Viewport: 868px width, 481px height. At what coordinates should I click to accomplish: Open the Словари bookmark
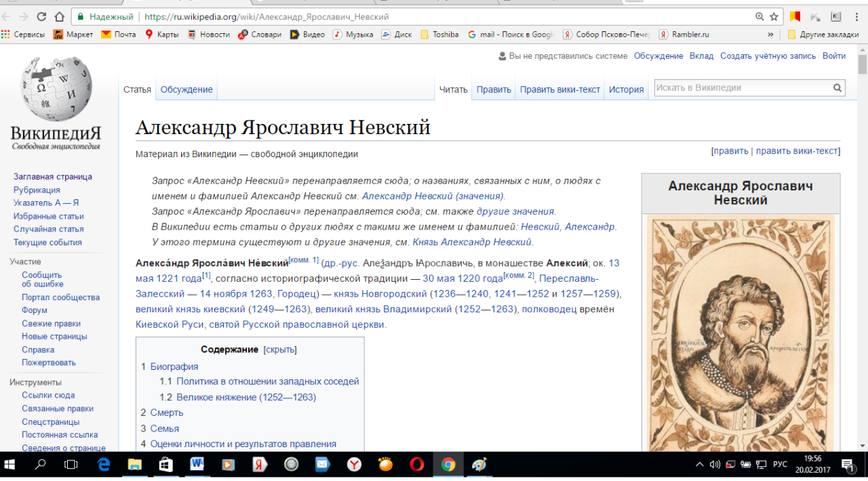coord(260,35)
